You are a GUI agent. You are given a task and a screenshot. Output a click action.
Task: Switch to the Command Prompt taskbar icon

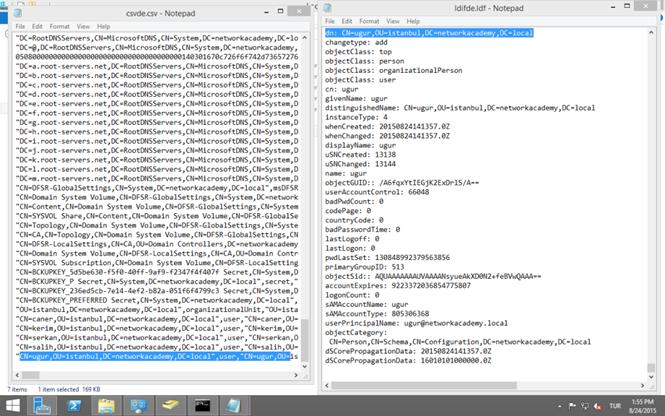click(202, 406)
